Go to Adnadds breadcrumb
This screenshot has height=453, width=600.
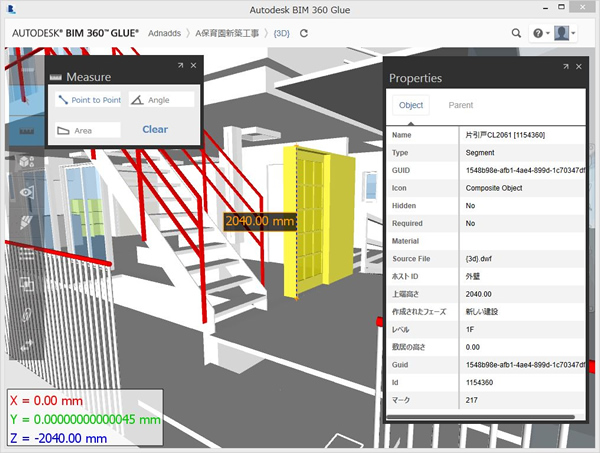click(165, 33)
